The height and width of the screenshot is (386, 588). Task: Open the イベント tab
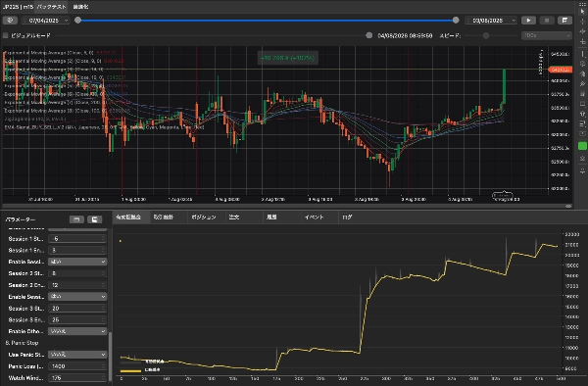coord(314,217)
